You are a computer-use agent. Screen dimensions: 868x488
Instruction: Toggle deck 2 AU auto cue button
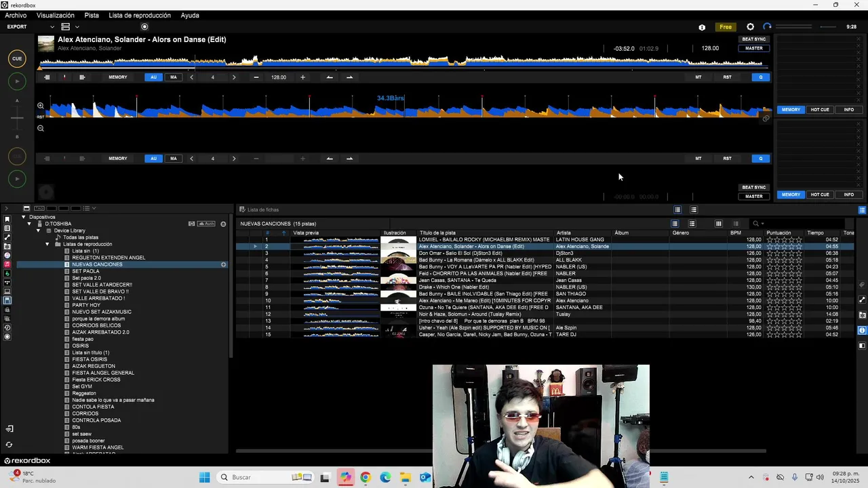[x=153, y=159]
